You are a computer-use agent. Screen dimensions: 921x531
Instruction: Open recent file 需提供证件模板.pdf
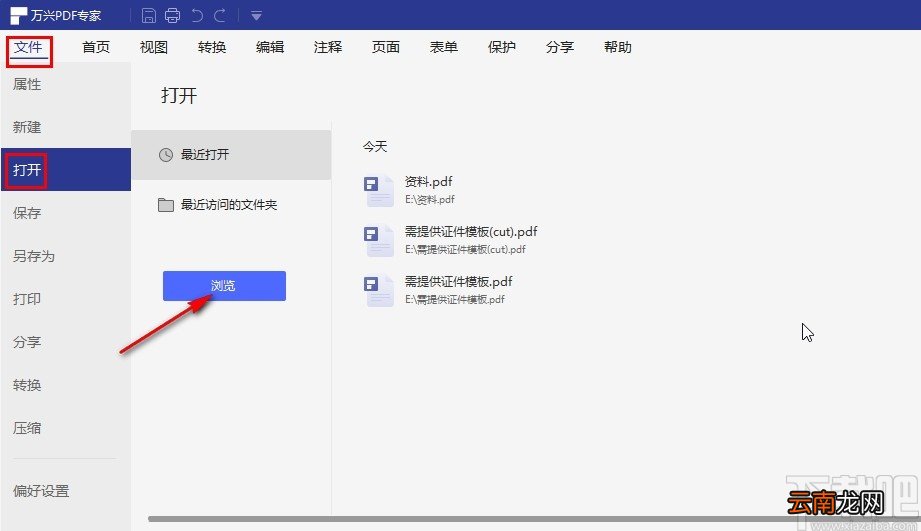[459, 281]
